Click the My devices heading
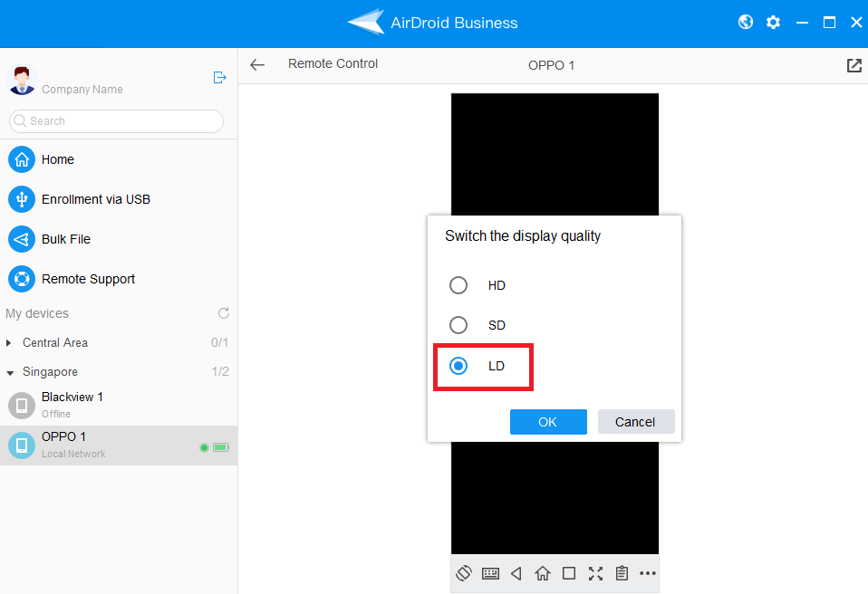Viewport: 868px width, 594px height. coord(37,313)
